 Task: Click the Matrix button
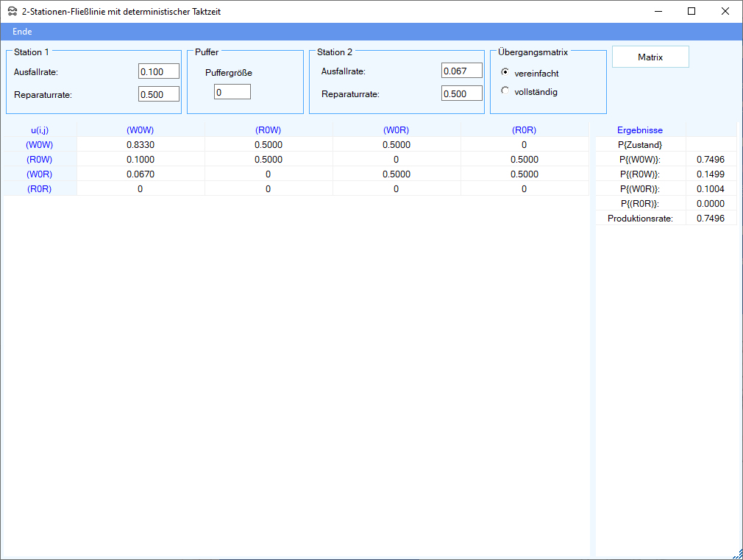coord(650,57)
